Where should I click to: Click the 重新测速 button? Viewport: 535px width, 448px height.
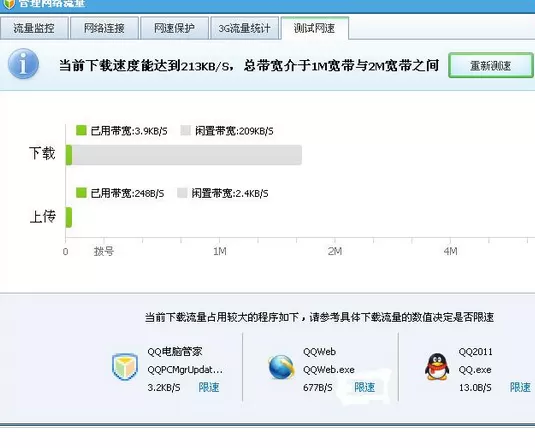[491, 65]
